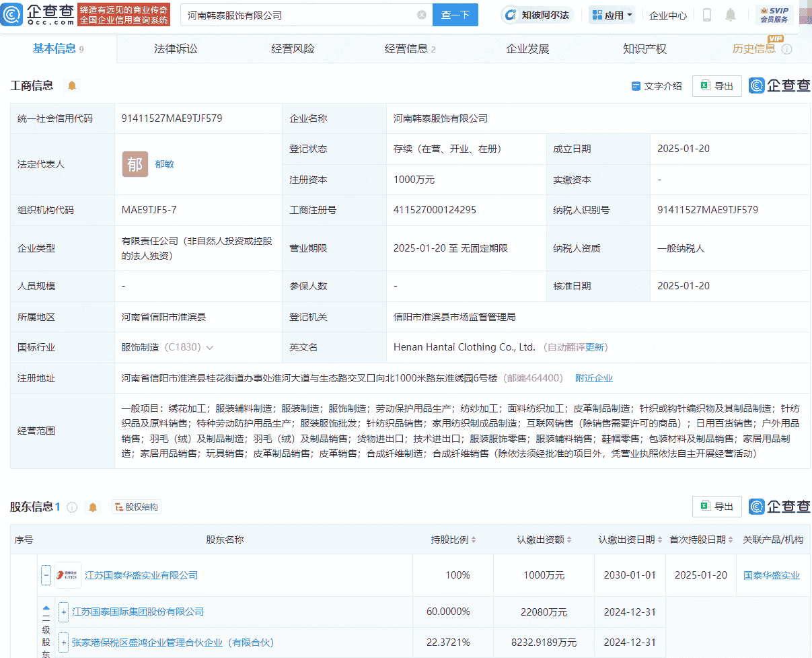The image size is (812, 658).
Task: Open the 应用 dropdown menu
Action: point(612,14)
